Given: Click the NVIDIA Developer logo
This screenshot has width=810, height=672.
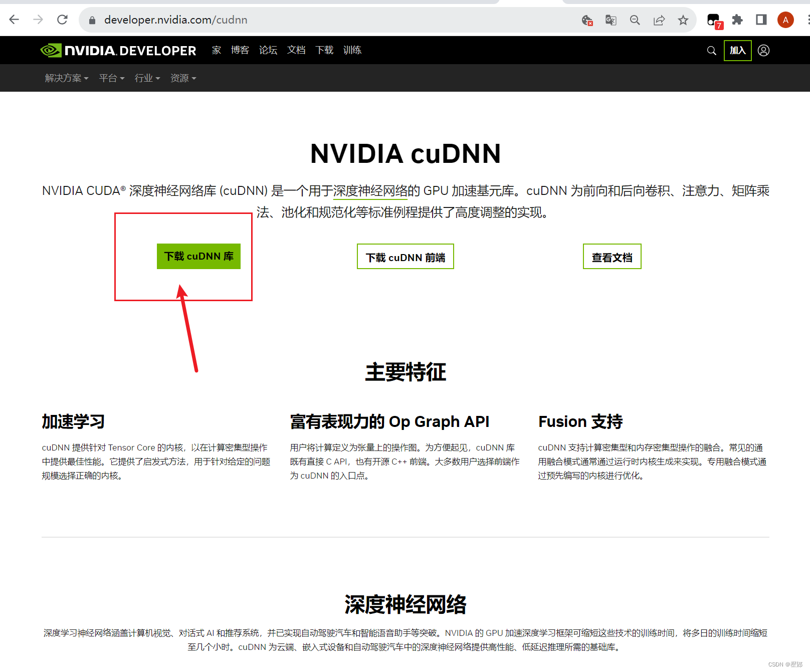Looking at the screenshot, I should click(118, 50).
